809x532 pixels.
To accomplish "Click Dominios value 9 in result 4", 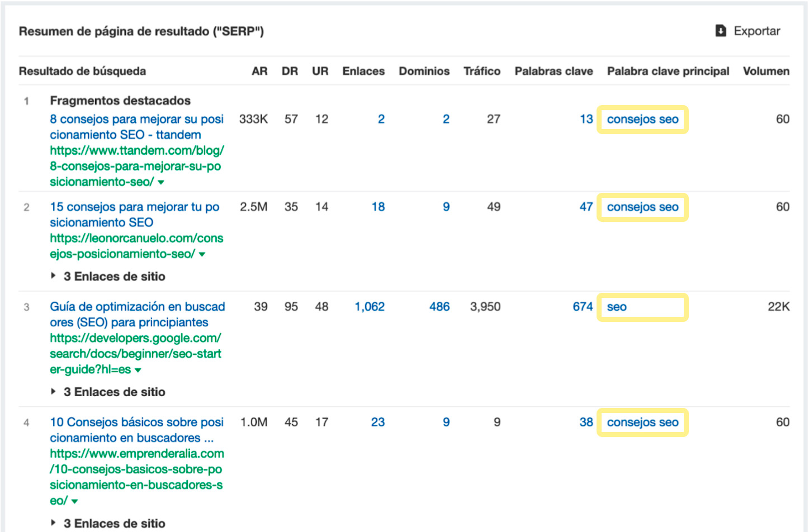I will point(446,422).
